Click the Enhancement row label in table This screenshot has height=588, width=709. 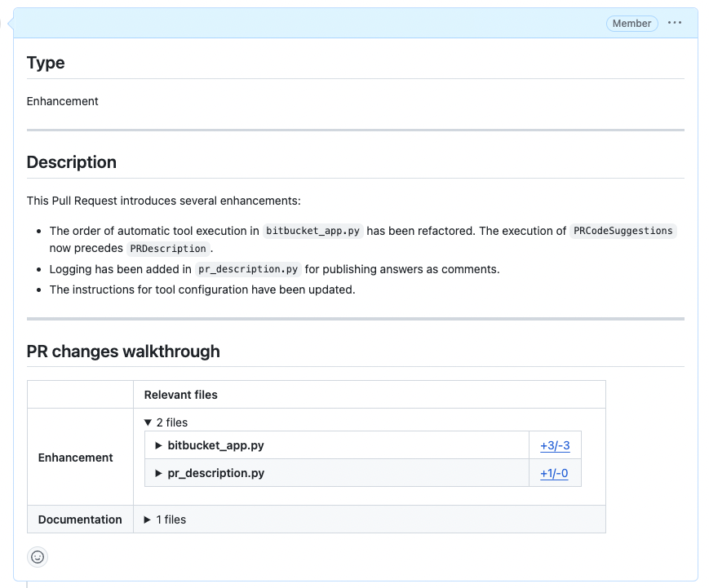coord(76,458)
